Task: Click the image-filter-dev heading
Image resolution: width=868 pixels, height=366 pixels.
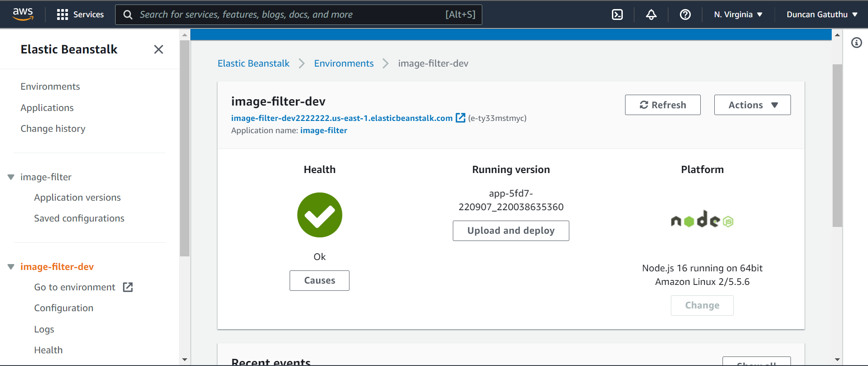Action: tap(278, 101)
